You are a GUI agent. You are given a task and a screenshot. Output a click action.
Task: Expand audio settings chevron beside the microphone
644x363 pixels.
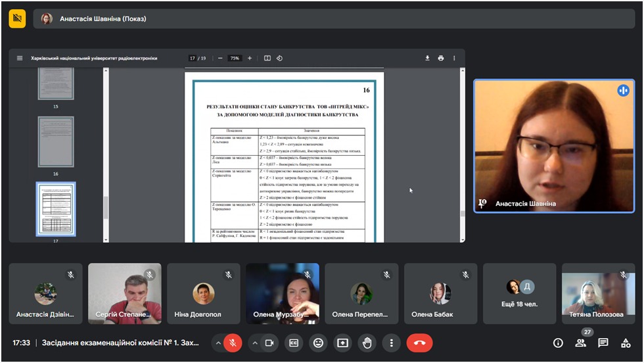pyautogui.click(x=217, y=343)
